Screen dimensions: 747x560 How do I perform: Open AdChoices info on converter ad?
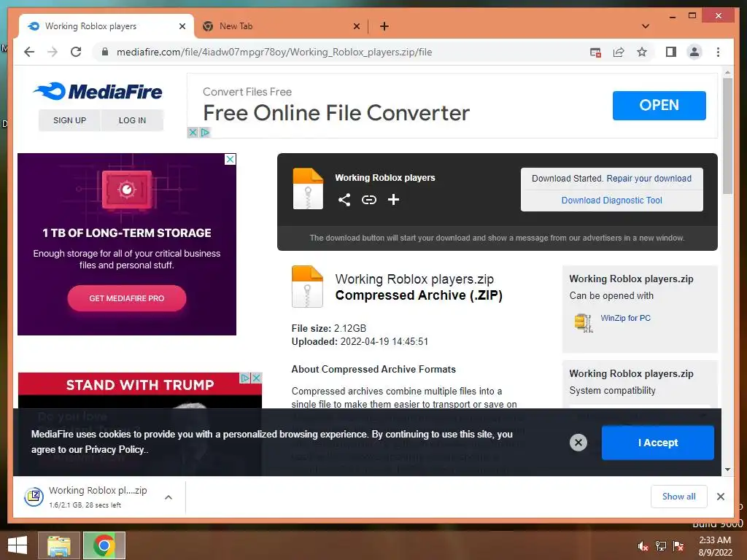pyautogui.click(x=205, y=133)
